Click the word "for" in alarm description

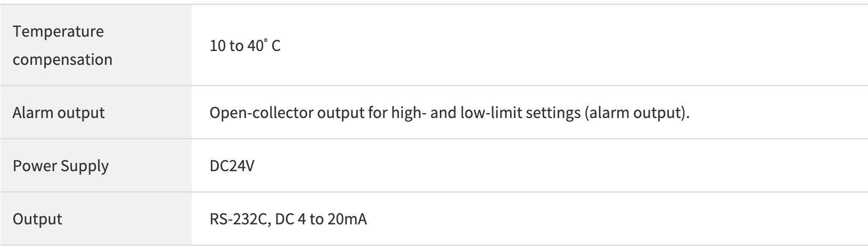click(376, 113)
